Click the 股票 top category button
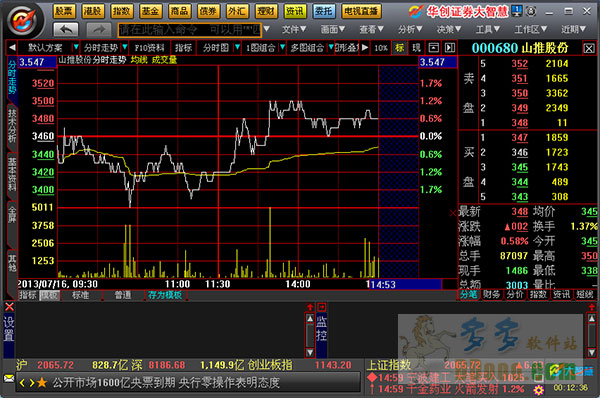 (x=64, y=11)
